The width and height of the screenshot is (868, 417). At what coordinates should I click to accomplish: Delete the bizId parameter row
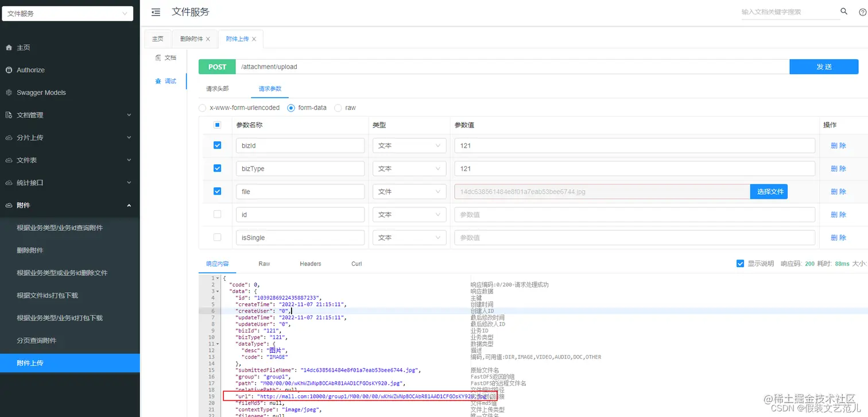coord(838,146)
